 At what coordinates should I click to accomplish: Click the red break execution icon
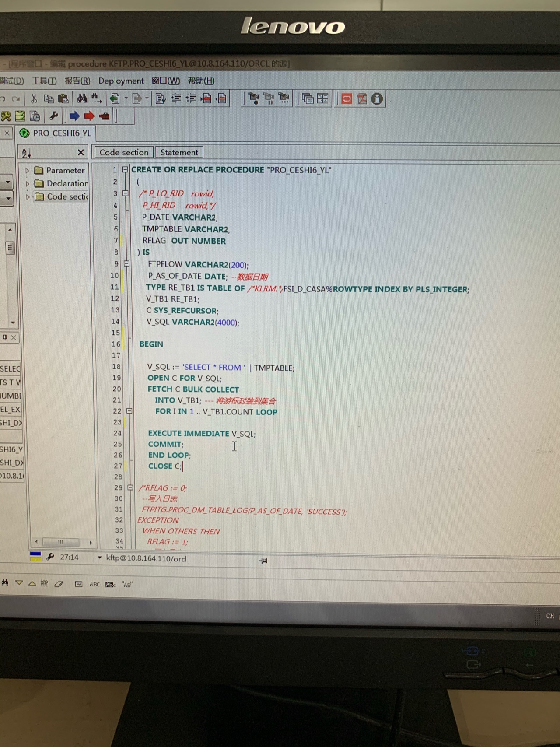[x=104, y=116]
